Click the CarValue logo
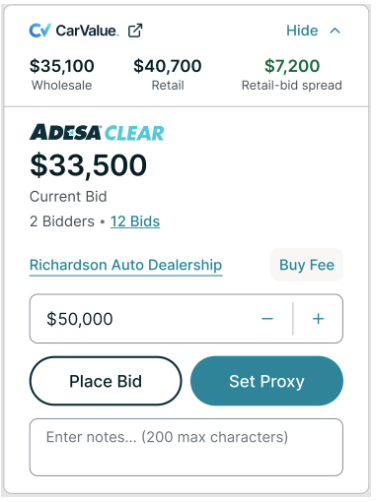 (x=73, y=31)
